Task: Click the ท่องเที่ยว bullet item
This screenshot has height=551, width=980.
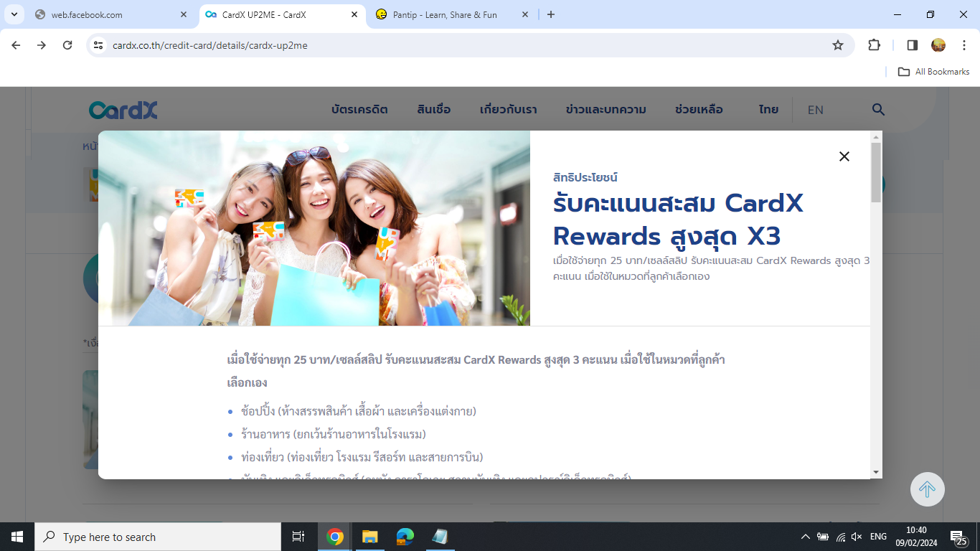Action: pos(362,457)
